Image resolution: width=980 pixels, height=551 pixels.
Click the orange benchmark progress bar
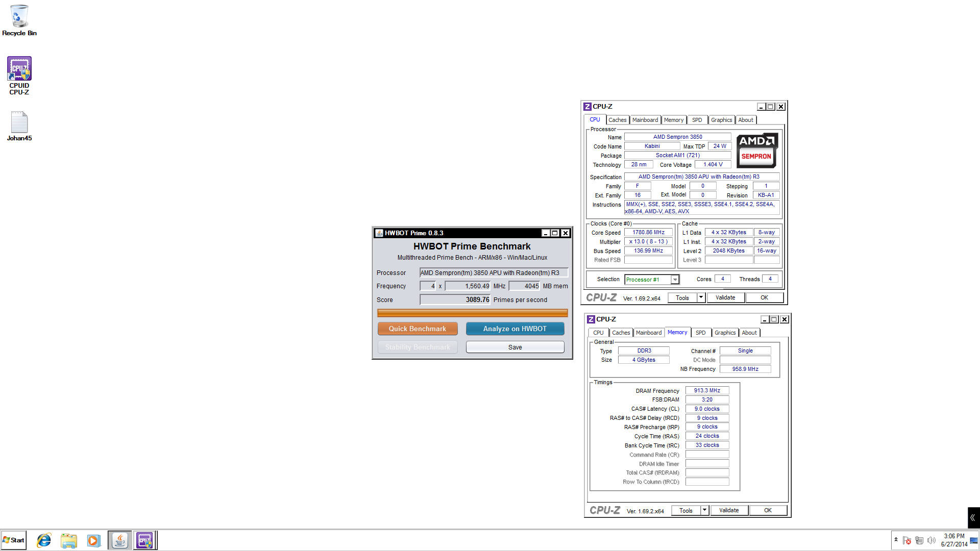tap(472, 313)
